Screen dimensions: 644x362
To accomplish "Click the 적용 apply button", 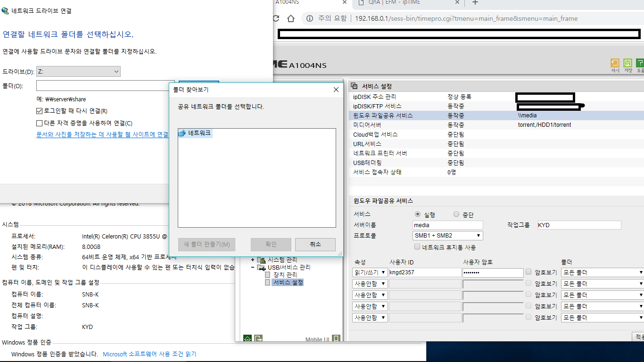I will coord(638,337).
